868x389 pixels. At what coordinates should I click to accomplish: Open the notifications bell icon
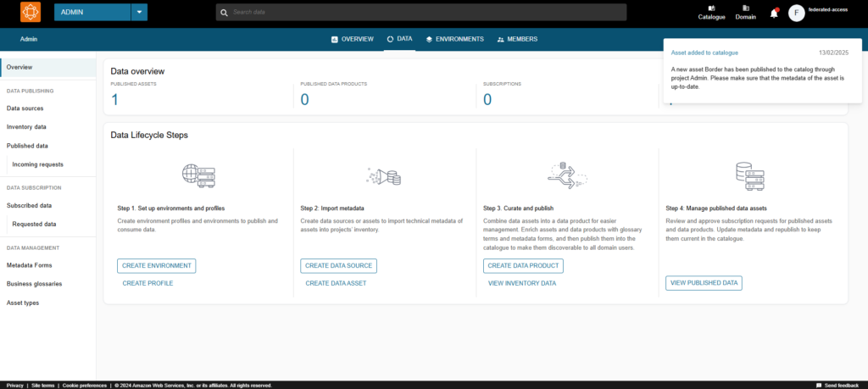(x=774, y=14)
